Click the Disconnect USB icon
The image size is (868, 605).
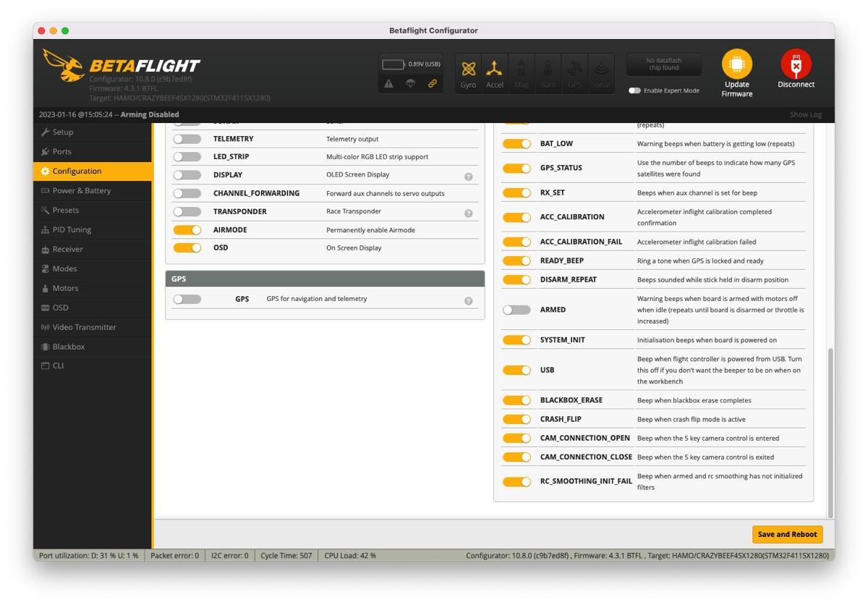pyautogui.click(x=796, y=64)
